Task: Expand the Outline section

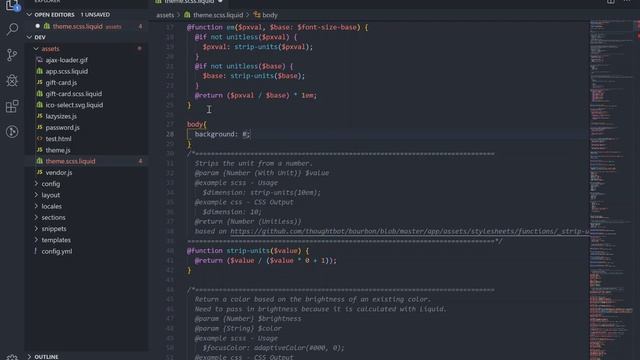Action: click(29, 357)
